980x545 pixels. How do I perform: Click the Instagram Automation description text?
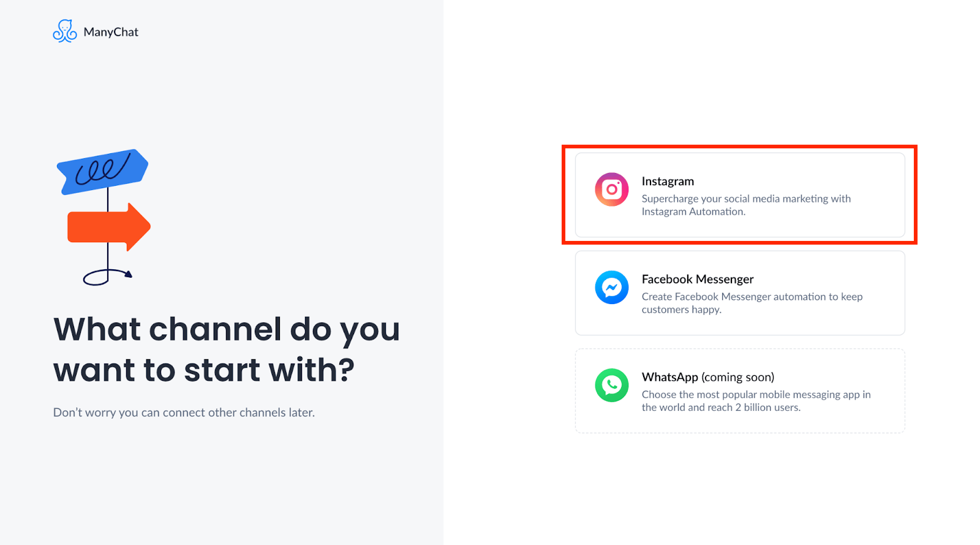pyautogui.click(x=746, y=205)
